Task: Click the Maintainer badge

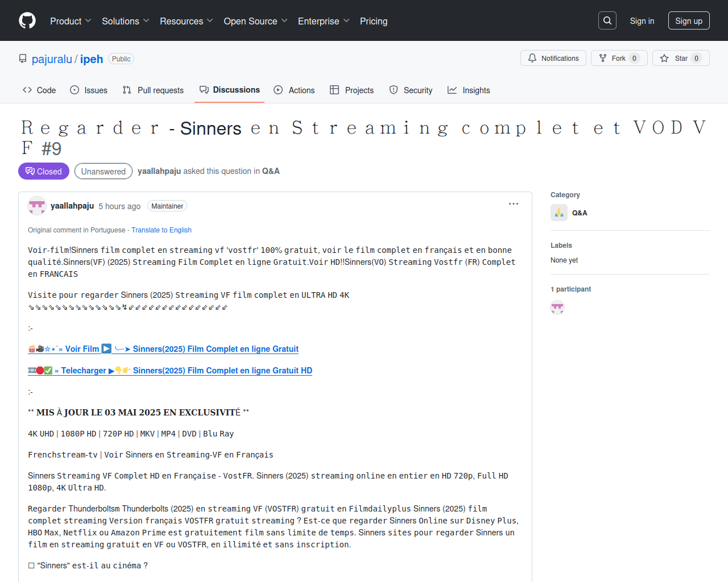Action: [167, 206]
